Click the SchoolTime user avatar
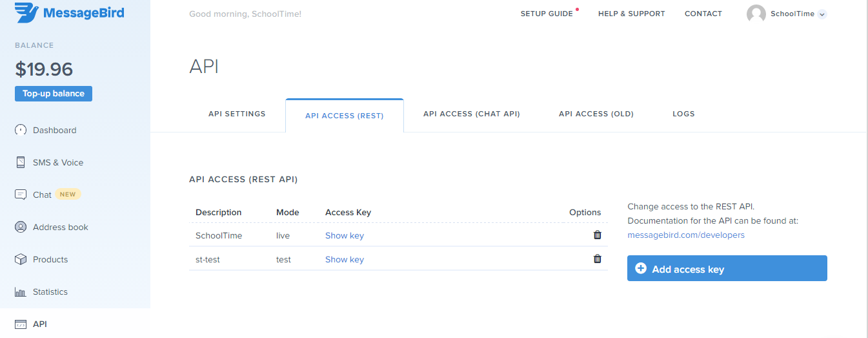 (756, 14)
